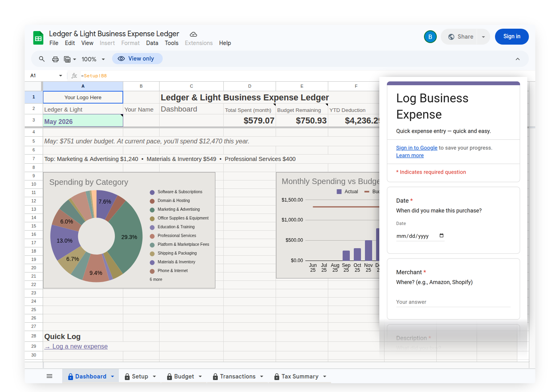Select column D header
560x392 pixels.
(x=250, y=86)
